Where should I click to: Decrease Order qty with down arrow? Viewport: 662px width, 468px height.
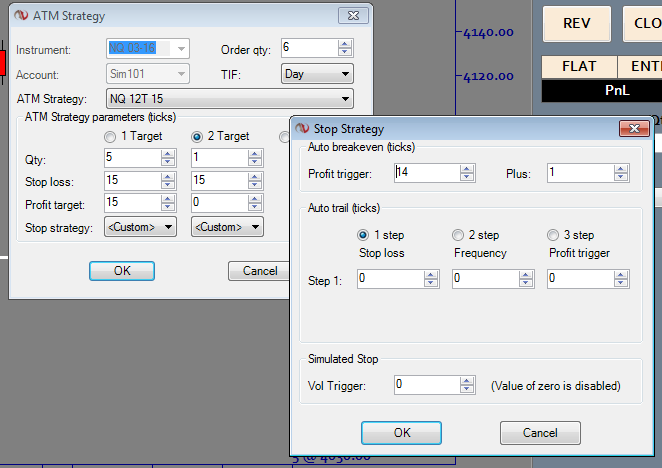[345, 52]
